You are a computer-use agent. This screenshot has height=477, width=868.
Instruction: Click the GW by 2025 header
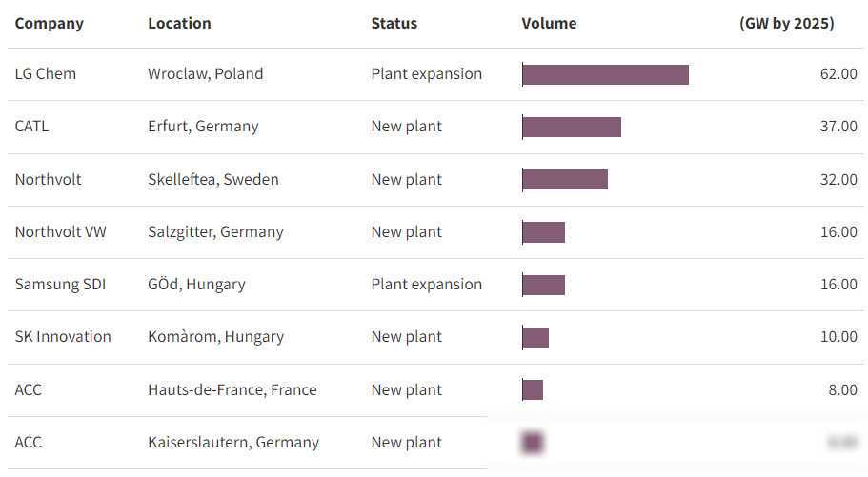click(786, 23)
